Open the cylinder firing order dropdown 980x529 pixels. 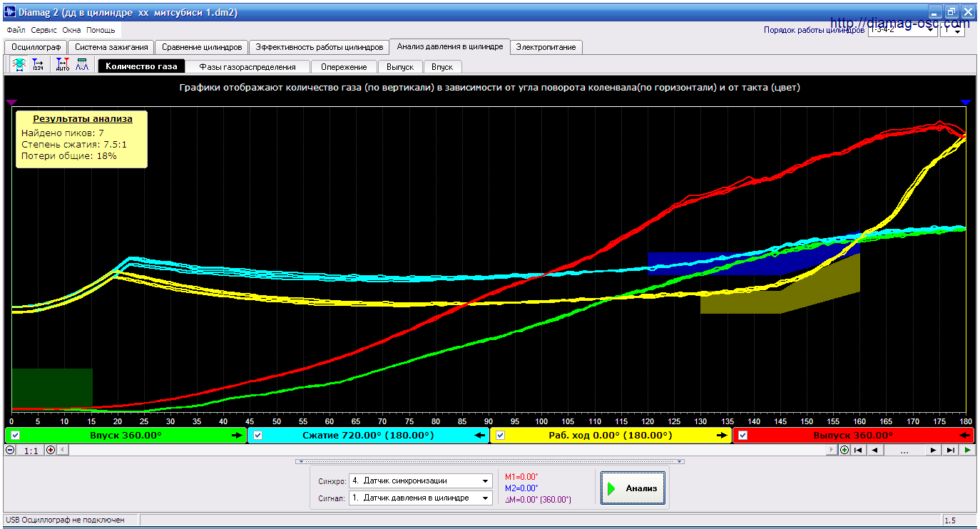[x=902, y=30]
